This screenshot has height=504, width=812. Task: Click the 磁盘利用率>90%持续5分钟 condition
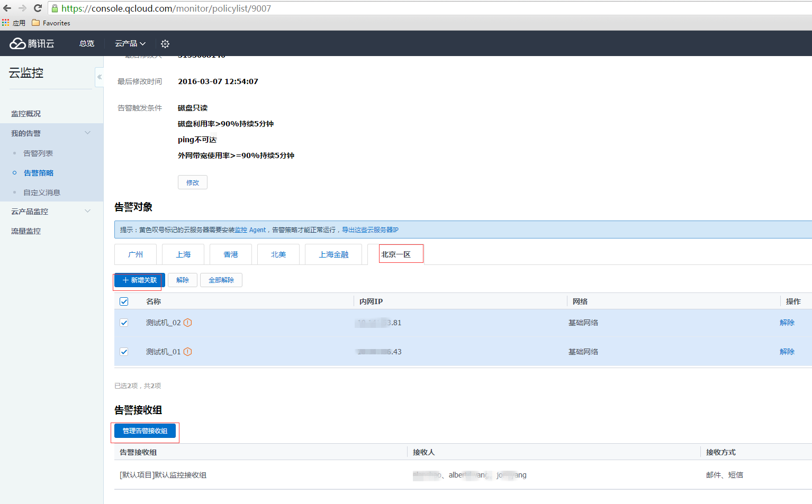click(225, 124)
